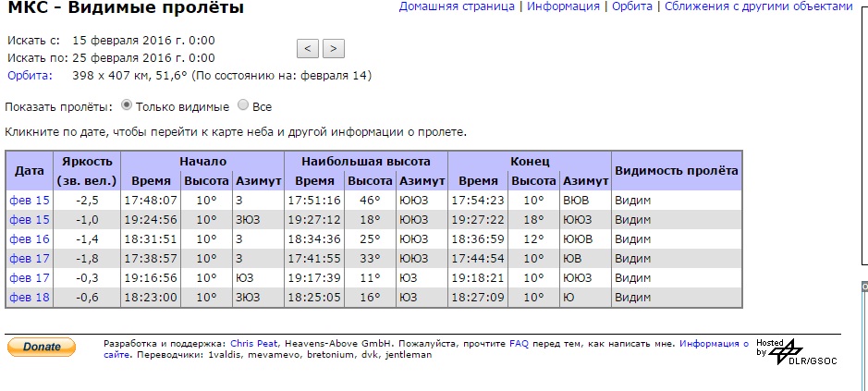This screenshot has width=868, height=391.
Task: Click the maximum altitude '33°' cell
Action: [x=370, y=259]
